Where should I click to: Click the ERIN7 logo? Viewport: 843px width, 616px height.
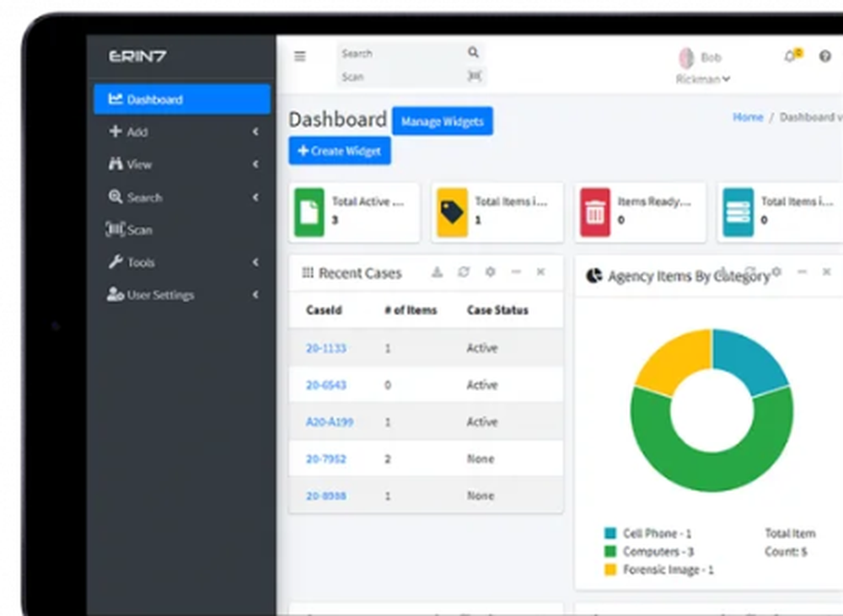[137, 56]
